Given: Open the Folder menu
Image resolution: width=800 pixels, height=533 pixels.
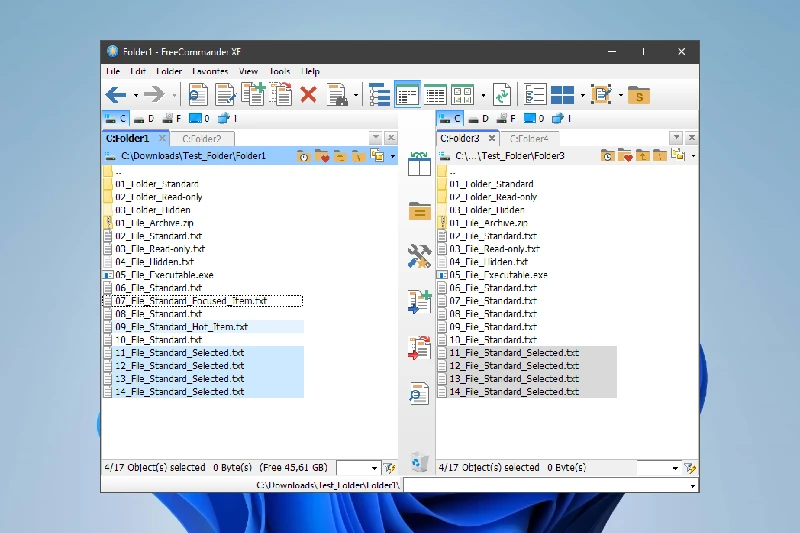Looking at the screenshot, I should [169, 71].
